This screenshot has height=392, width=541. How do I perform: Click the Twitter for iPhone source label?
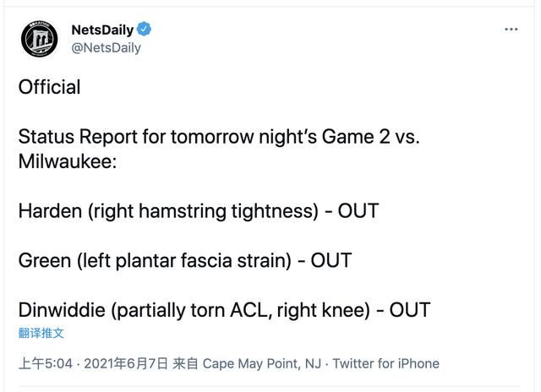[x=385, y=364]
